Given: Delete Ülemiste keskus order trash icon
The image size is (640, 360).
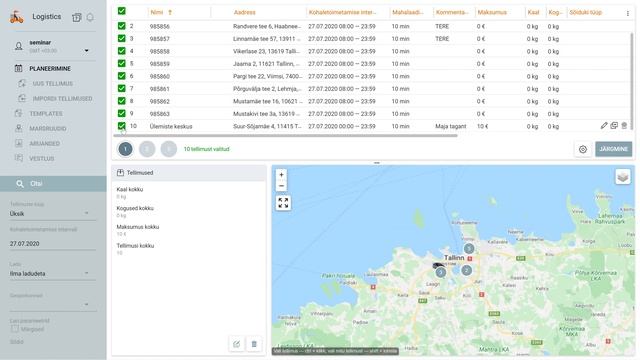Looking at the screenshot, I should coord(624,126).
